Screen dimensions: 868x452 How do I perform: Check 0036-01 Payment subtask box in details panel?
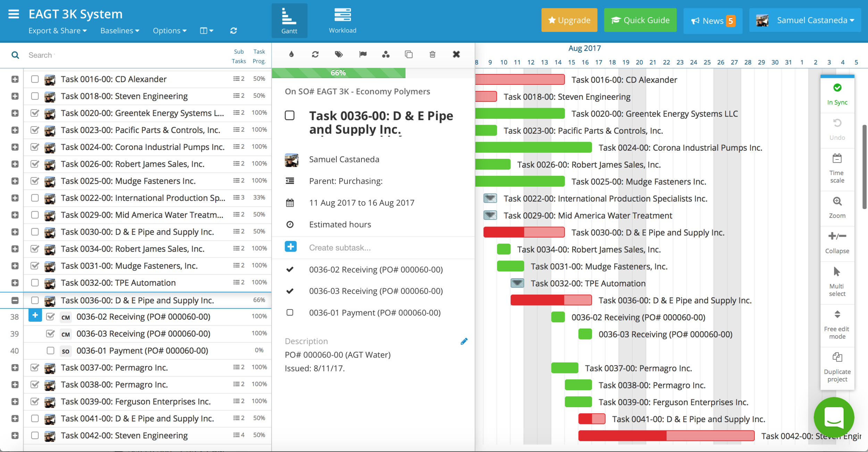[290, 313]
